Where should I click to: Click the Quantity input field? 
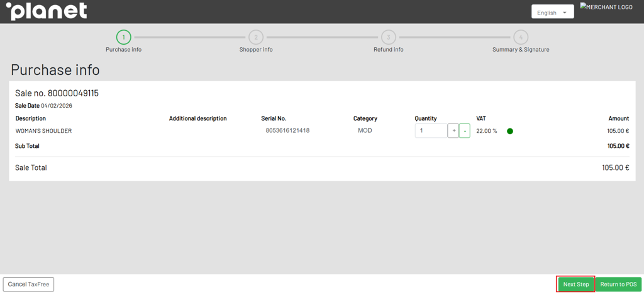pyautogui.click(x=431, y=131)
